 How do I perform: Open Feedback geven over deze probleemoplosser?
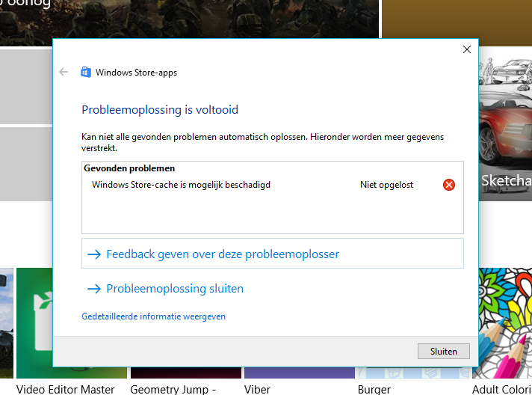(273, 254)
